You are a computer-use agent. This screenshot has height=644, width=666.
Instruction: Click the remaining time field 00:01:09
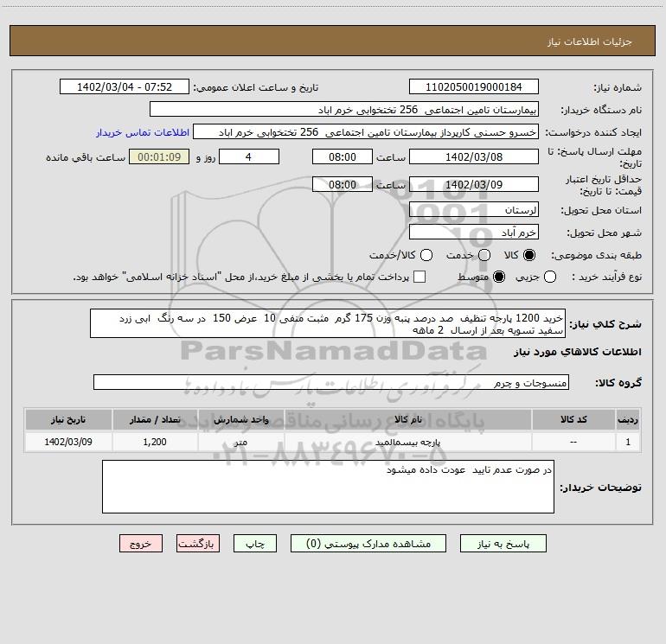[159, 156]
